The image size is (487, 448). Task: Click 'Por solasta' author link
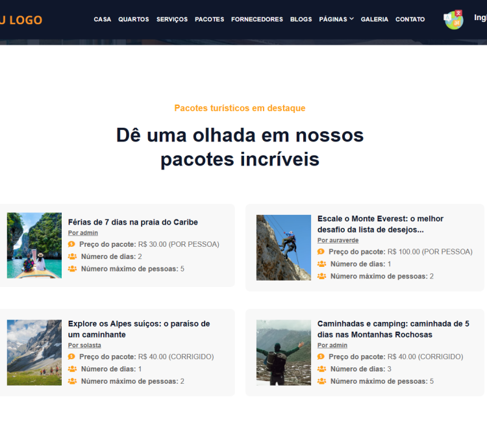coord(84,345)
